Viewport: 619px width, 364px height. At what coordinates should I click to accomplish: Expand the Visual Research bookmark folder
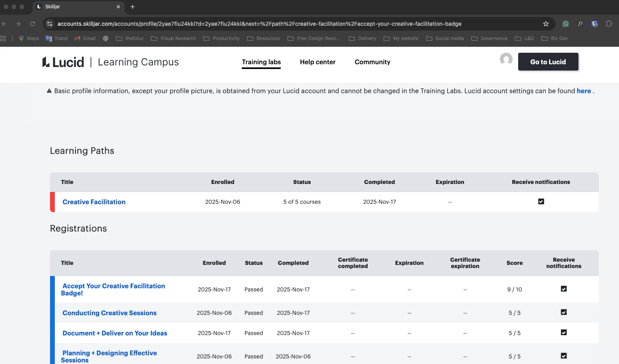click(x=174, y=38)
